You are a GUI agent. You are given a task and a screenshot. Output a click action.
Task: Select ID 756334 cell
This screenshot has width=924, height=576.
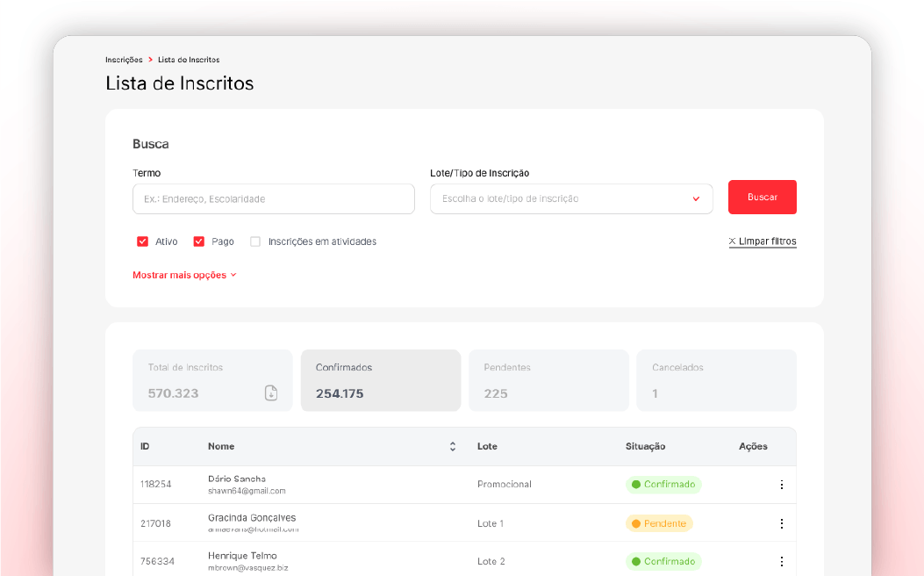(x=157, y=561)
